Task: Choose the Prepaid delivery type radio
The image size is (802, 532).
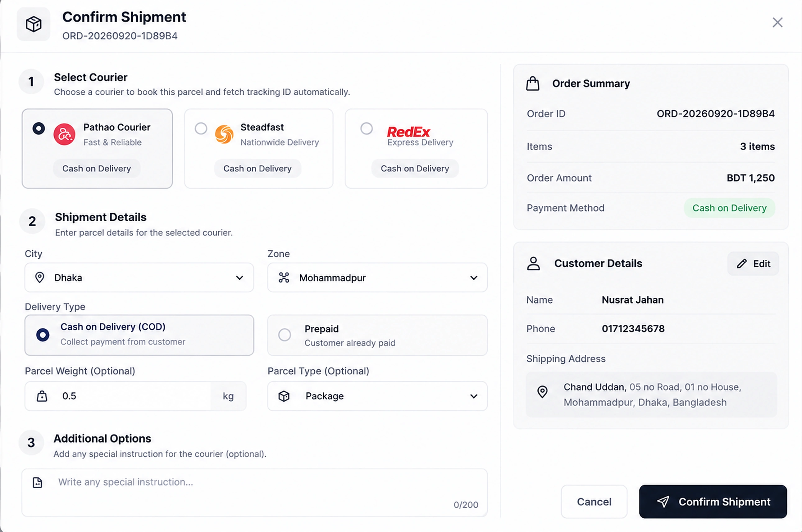Action: point(285,335)
